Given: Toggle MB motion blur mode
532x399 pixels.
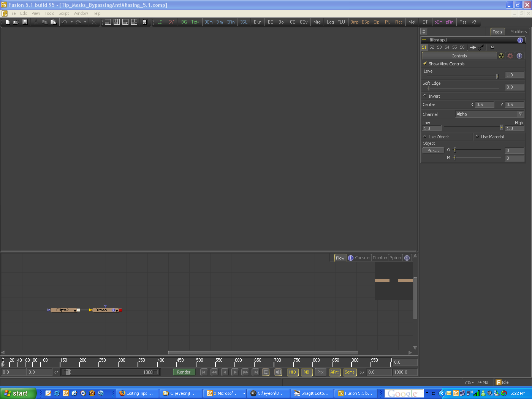Looking at the screenshot, I should pos(306,372).
